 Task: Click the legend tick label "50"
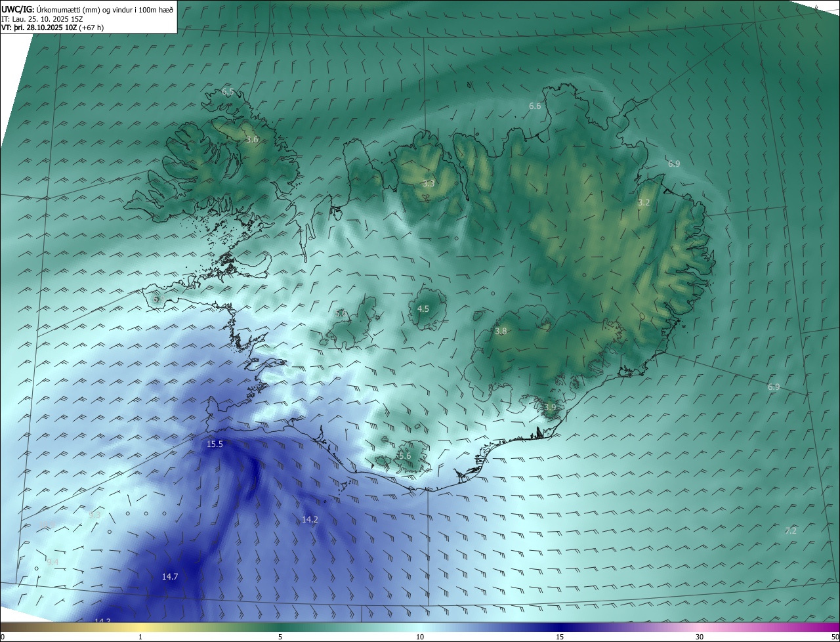(x=835, y=637)
